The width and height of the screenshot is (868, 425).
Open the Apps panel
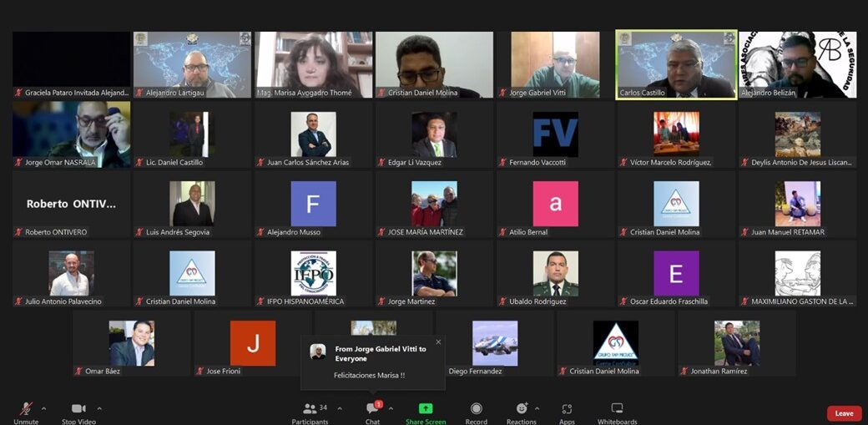click(567, 409)
